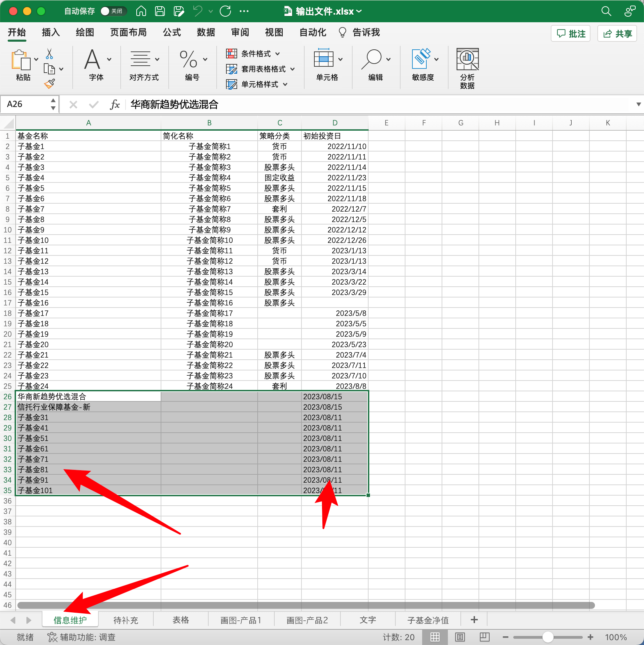Click the formula confirm checkmark icon
Screen dimensions: 644x645
pyautogui.click(x=94, y=104)
